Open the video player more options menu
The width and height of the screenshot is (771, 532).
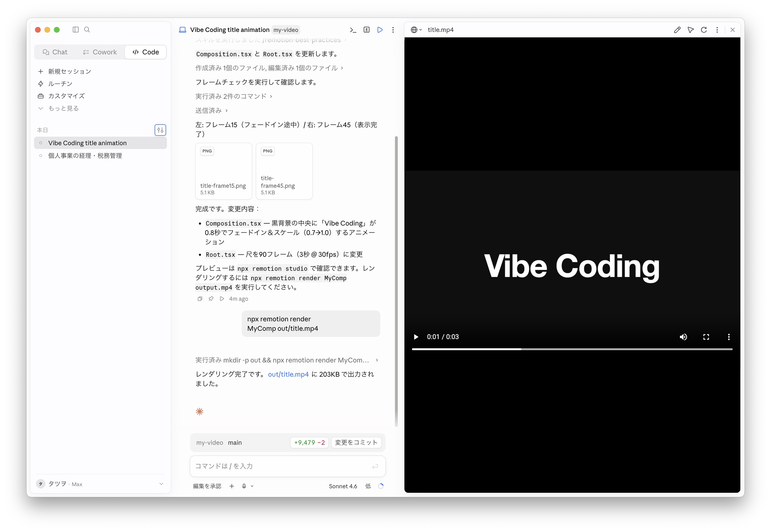729,337
